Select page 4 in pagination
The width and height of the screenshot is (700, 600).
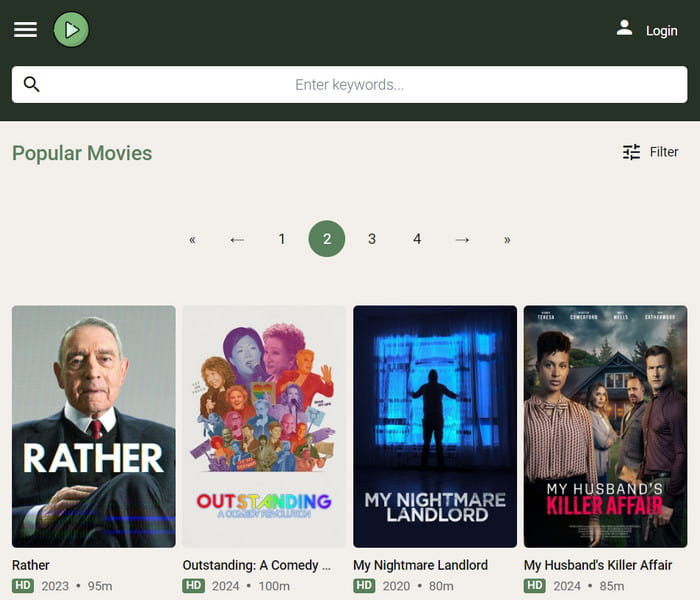click(417, 239)
